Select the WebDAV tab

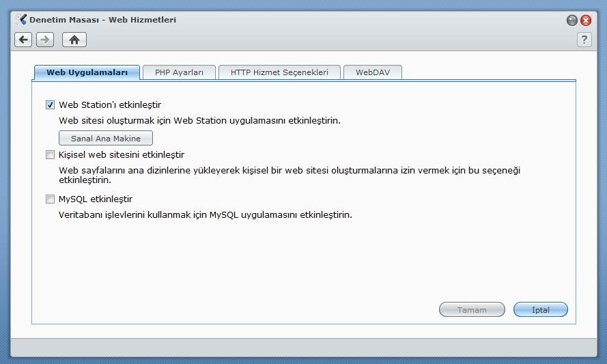pos(373,72)
